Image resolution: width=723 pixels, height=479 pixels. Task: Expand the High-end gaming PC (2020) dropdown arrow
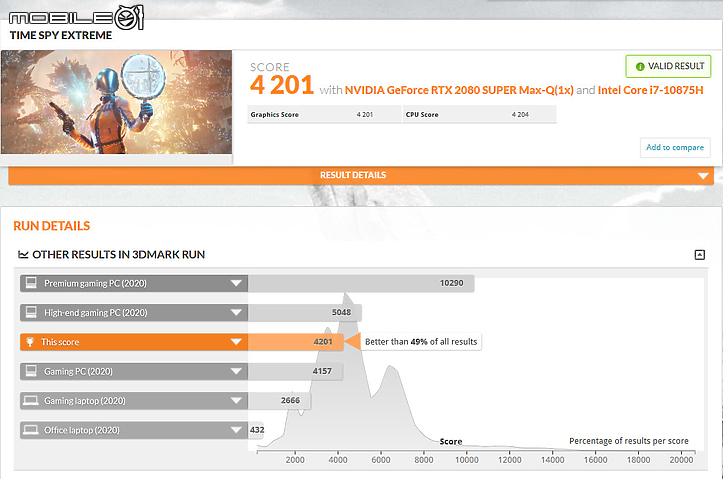[x=236, y=313]
